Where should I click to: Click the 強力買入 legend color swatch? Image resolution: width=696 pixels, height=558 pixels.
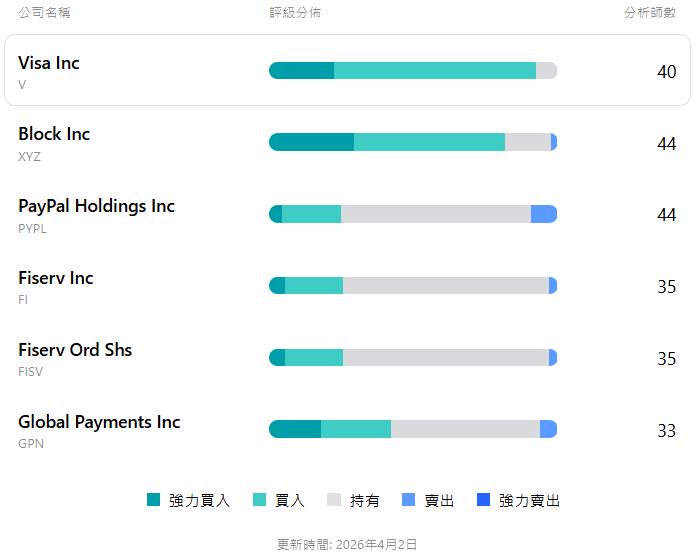click(x=153, y=500)
